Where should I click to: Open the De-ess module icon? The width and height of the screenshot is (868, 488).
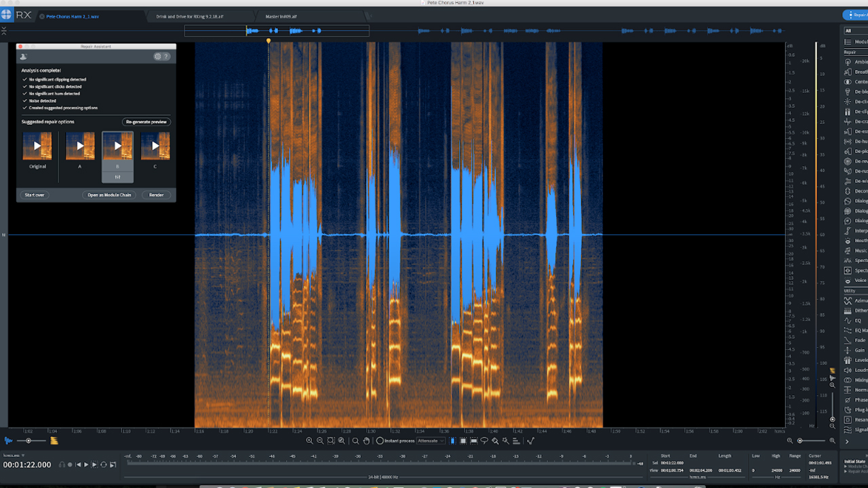point(848,131)
